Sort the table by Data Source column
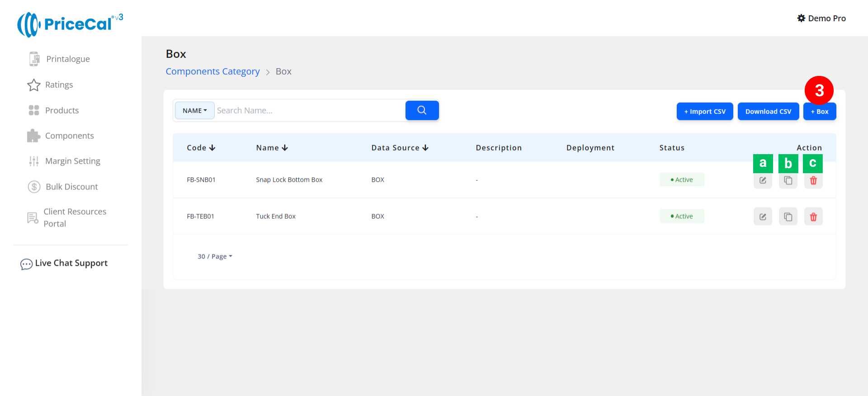Screen dimensions: 868x396 click(x=400, y=148)
